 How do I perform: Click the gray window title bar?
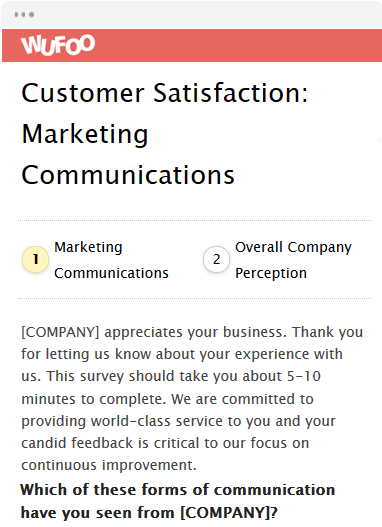tap(192, 14)
